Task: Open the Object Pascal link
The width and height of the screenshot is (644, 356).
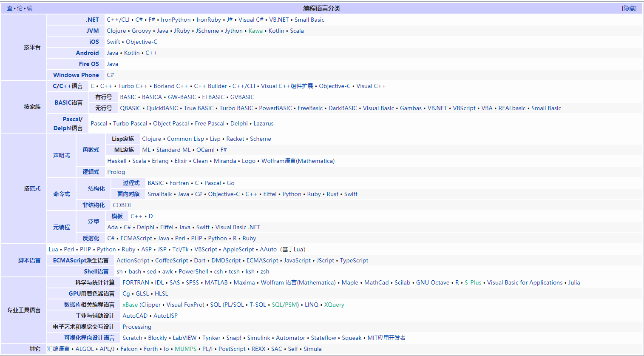Action: 171,123
